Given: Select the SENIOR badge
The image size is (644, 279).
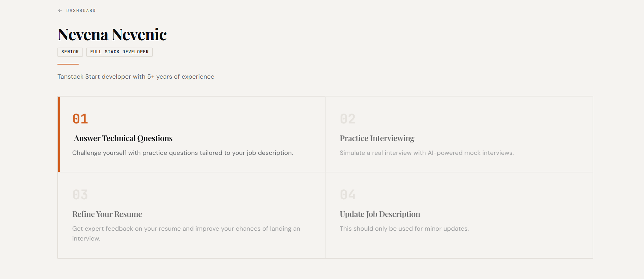Looking at the screenshot, I should (x=70, y=52).
